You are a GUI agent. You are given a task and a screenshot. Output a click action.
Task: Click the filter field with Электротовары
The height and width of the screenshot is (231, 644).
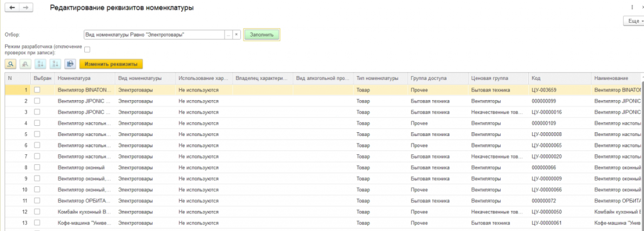click(154, 35)
